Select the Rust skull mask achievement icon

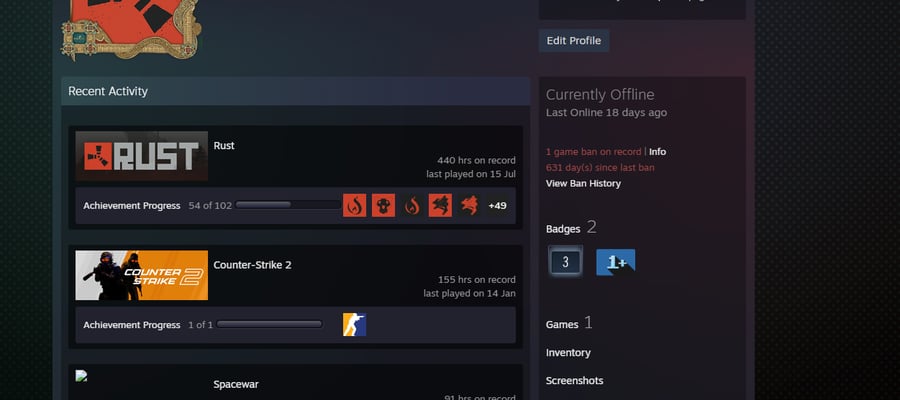pos(383,205)
